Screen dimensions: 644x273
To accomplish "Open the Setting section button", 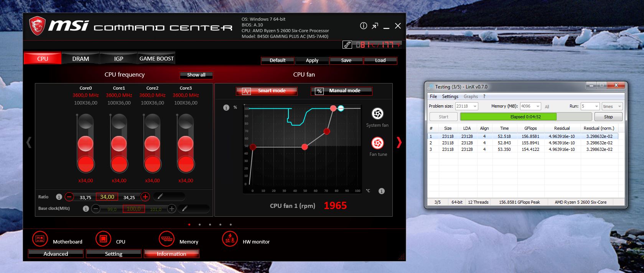I will (x=114, y=254).
